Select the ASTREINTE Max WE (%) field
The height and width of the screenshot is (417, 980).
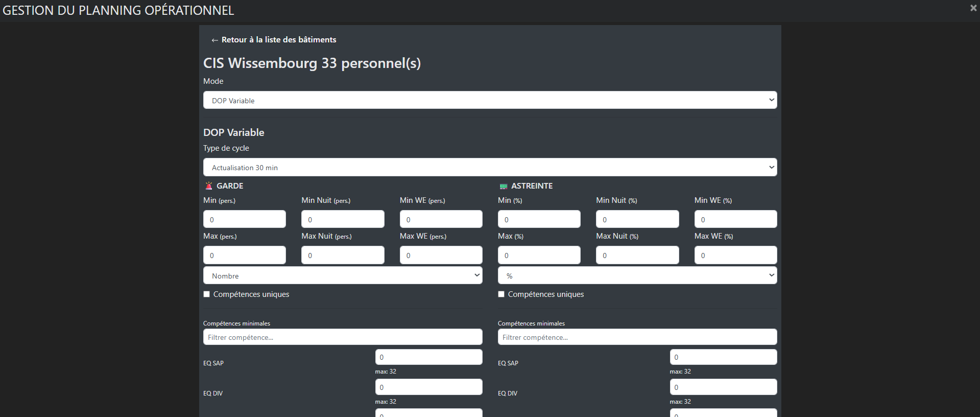click(x=735, y=255)
